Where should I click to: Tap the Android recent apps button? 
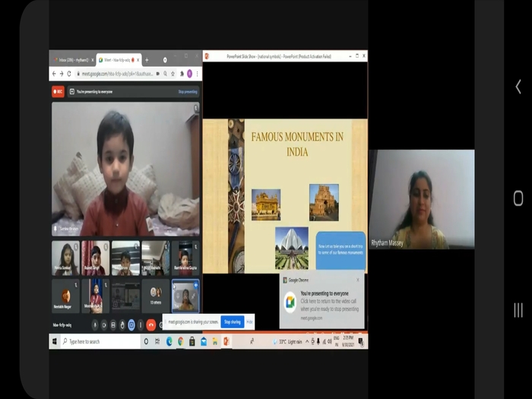518,310
